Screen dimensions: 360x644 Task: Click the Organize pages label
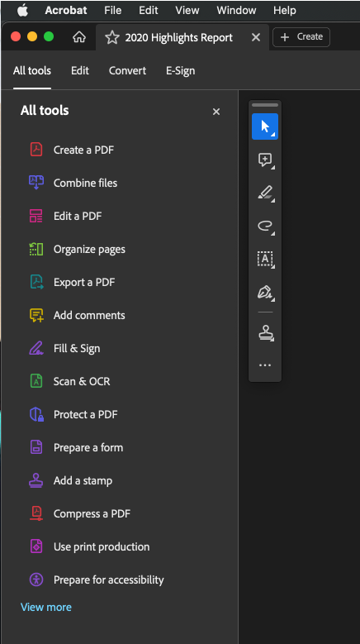coord(89,250)
